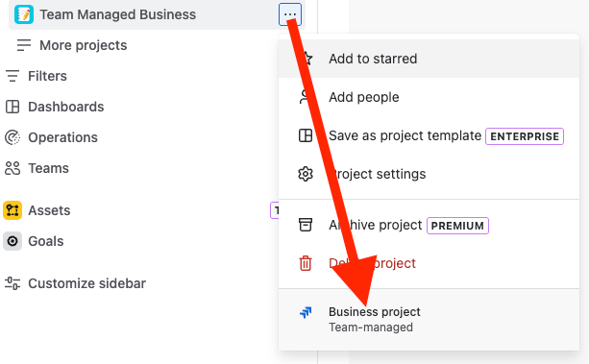The image size is (589, 364).
Task: Click the Filters icon
Action: pos(12,76)
